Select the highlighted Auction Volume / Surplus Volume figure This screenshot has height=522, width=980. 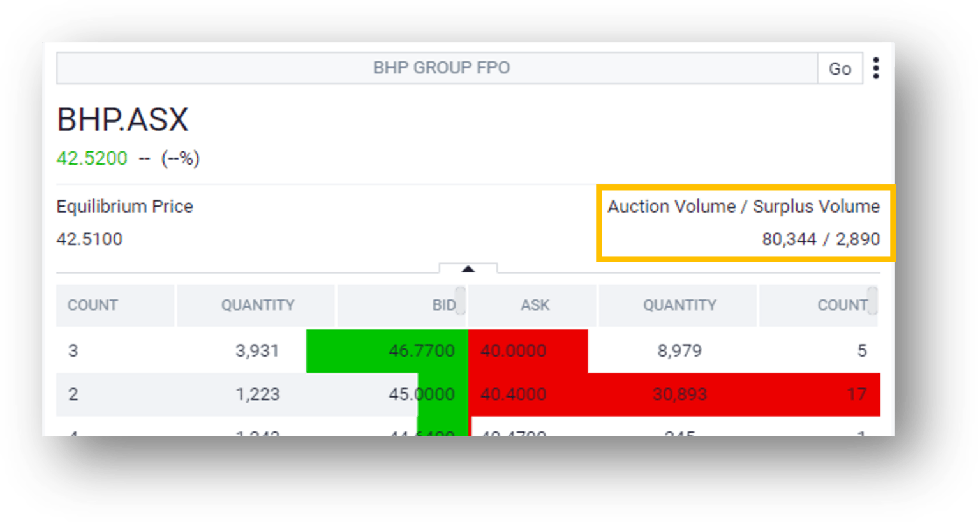820,238
